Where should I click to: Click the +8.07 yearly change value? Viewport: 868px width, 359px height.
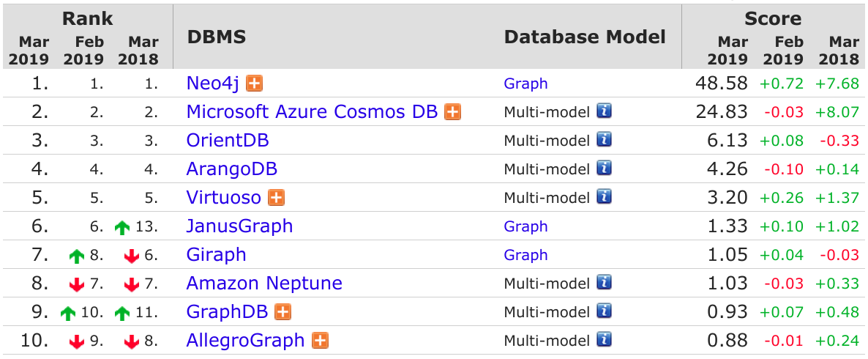pyautogui.click(x=837, y=113)
